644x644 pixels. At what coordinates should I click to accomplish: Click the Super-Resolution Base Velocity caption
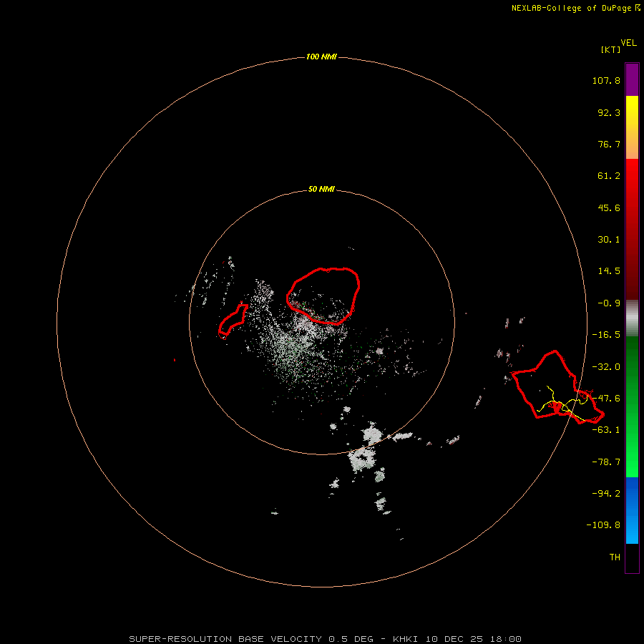[x=325, y=639]
